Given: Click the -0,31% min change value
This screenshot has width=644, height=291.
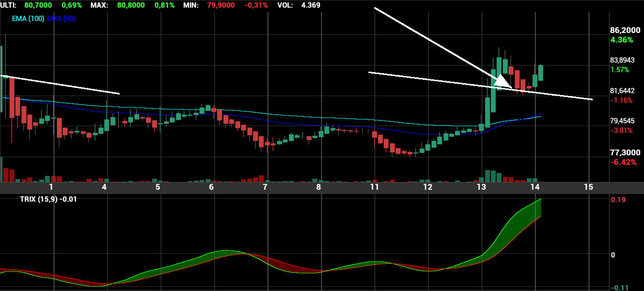Looking at the screenshot, I should click(256, 5).
